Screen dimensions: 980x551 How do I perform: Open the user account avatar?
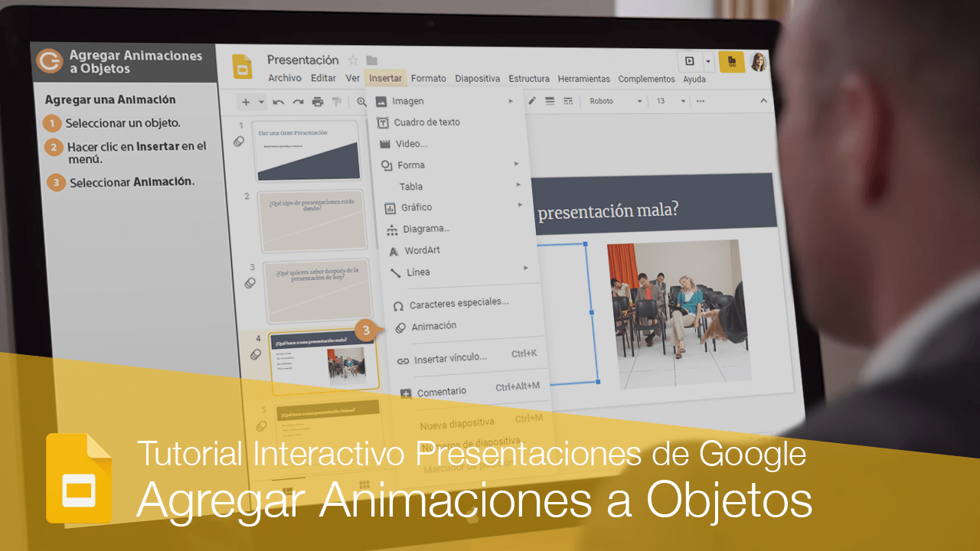758,62
